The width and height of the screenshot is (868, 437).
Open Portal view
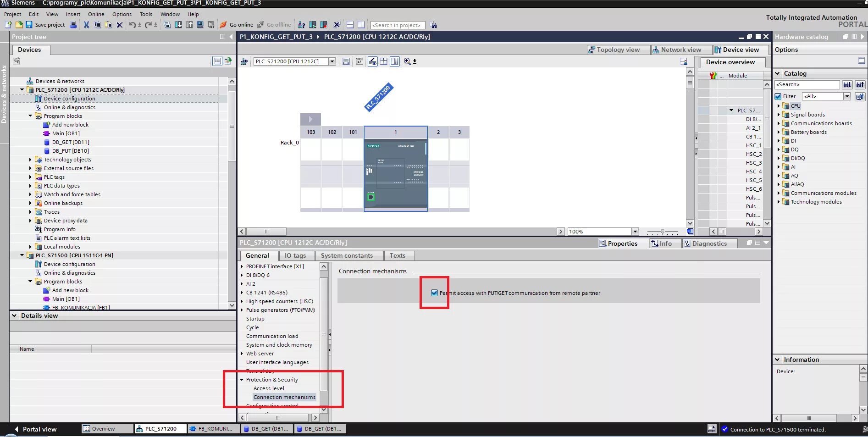tap(35, 429)
